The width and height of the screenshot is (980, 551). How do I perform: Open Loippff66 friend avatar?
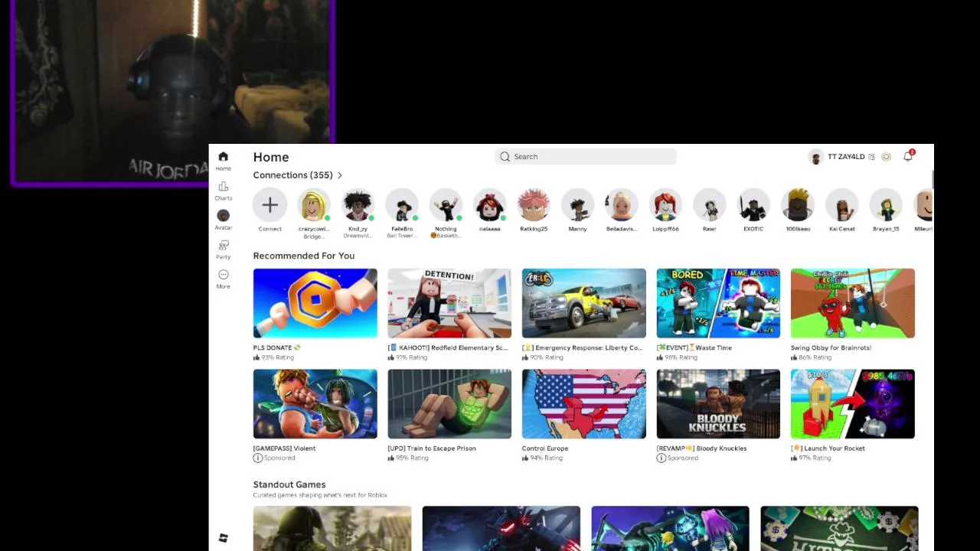coord(665,205)
